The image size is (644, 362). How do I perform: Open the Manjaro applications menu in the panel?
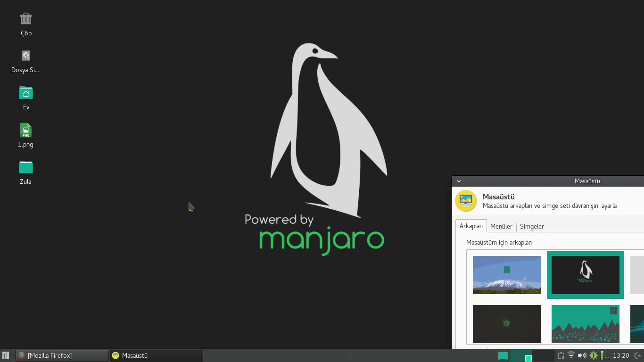[6, 355]
